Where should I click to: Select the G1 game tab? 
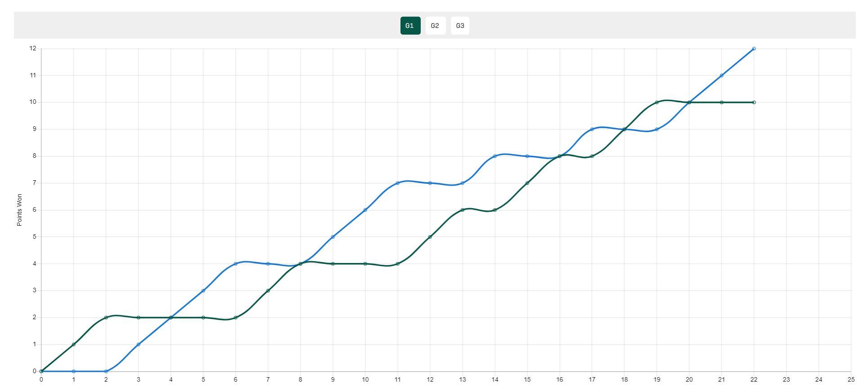click(x=410, y=26)
